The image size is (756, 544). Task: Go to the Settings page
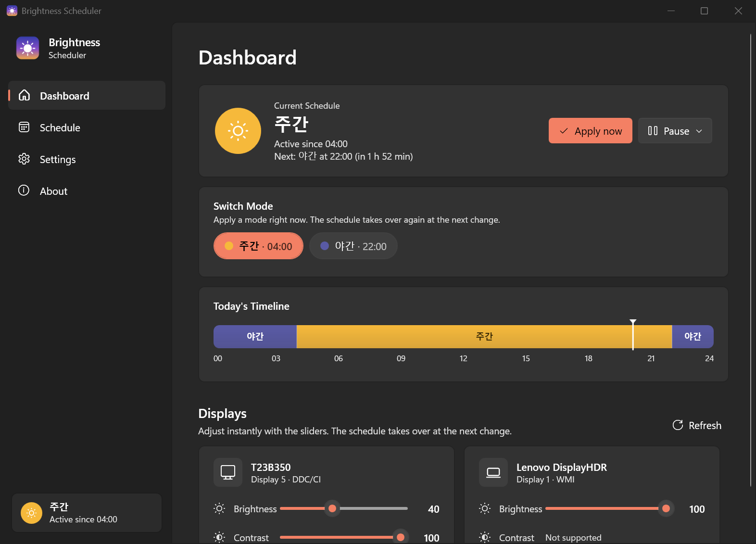point(87,159)
